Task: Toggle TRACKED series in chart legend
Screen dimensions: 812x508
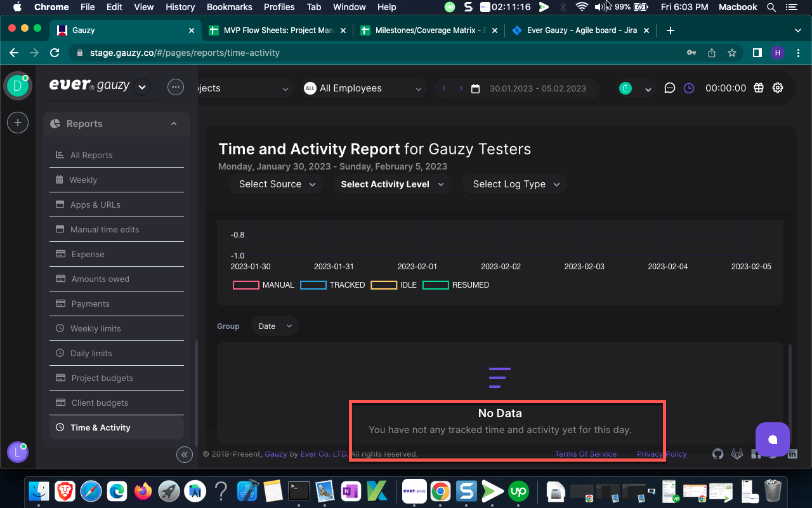Action: [332, 285]
